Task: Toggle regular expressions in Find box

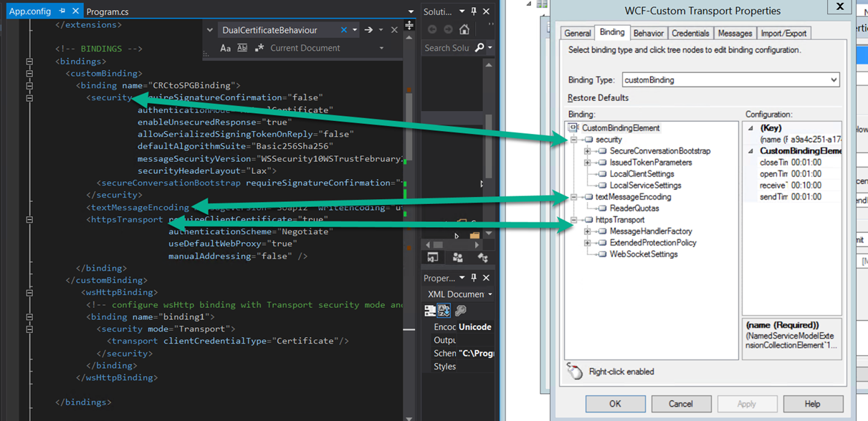Action: pyautogui.click(x=259, y=48)
